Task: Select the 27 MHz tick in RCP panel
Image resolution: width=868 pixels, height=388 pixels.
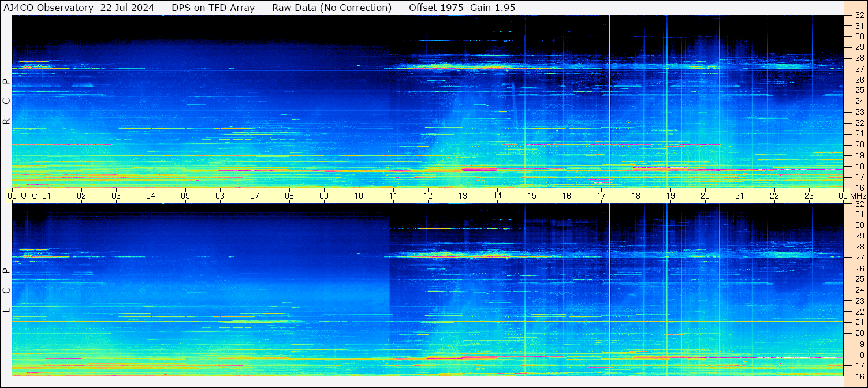Action: [859, 69]
